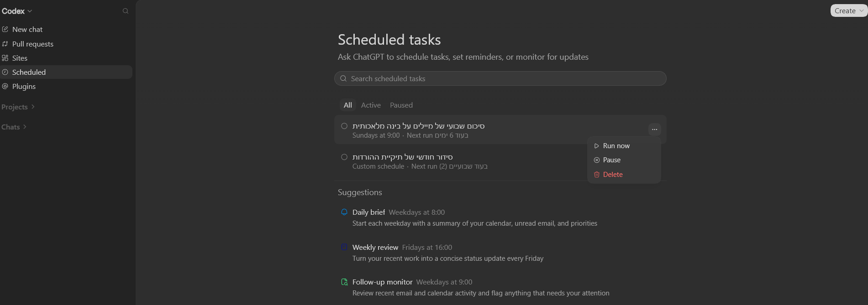
Task: Click the Sites grid icon
Action: 5,58
